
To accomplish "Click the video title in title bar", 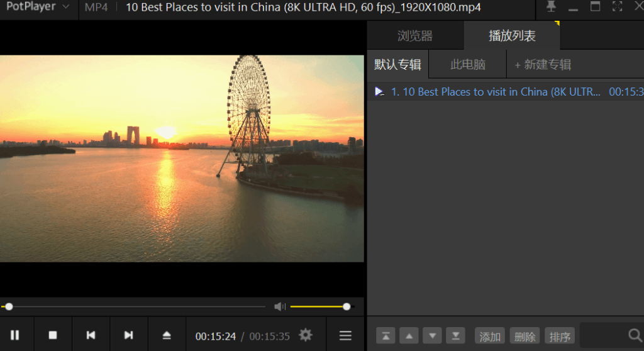I will pos(303,8).
